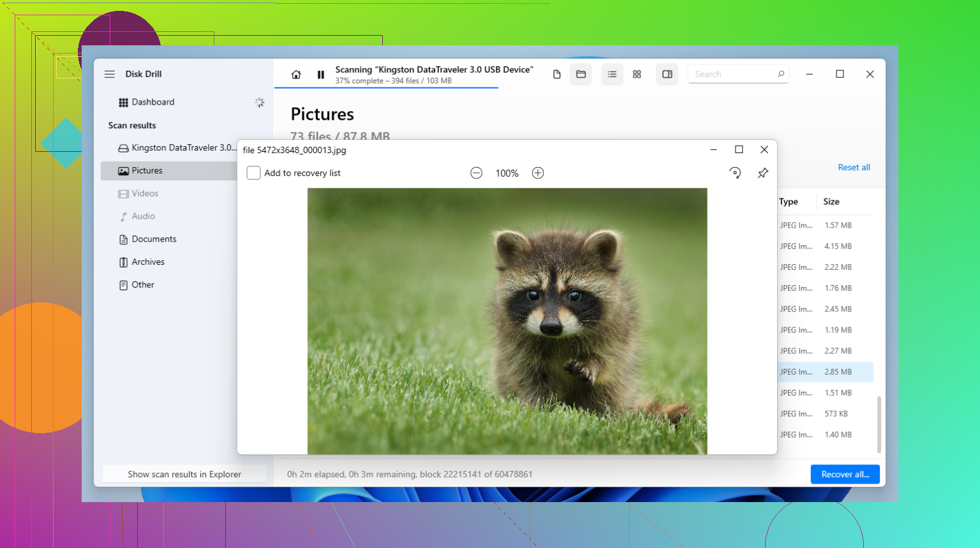Select the file row sized 1.76 MB

826,288
